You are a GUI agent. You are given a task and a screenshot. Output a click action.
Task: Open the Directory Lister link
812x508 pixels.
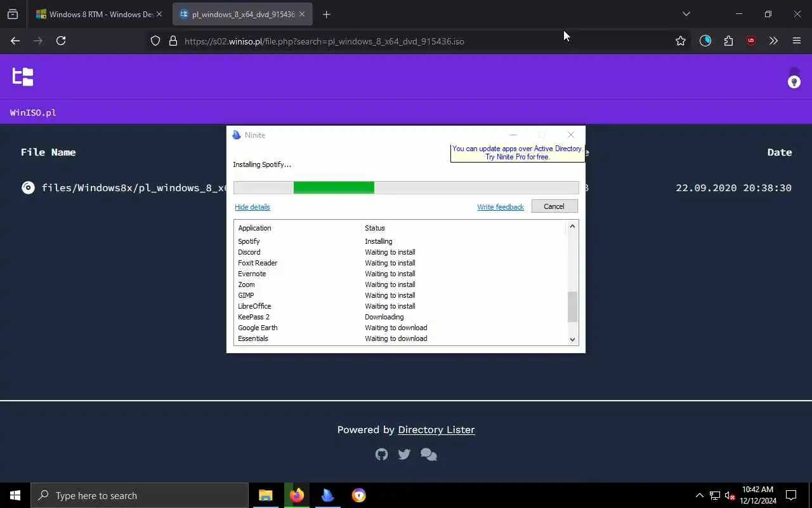(x=436, y=430)
